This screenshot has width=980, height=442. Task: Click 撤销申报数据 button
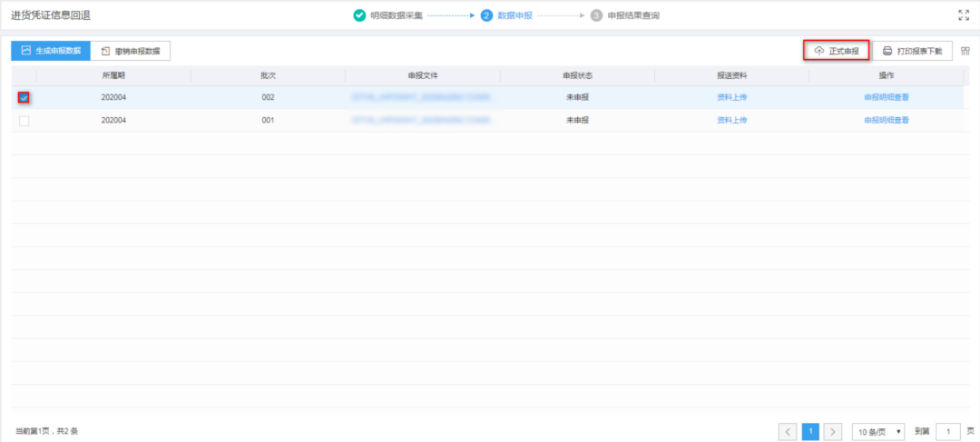[131, 51]
